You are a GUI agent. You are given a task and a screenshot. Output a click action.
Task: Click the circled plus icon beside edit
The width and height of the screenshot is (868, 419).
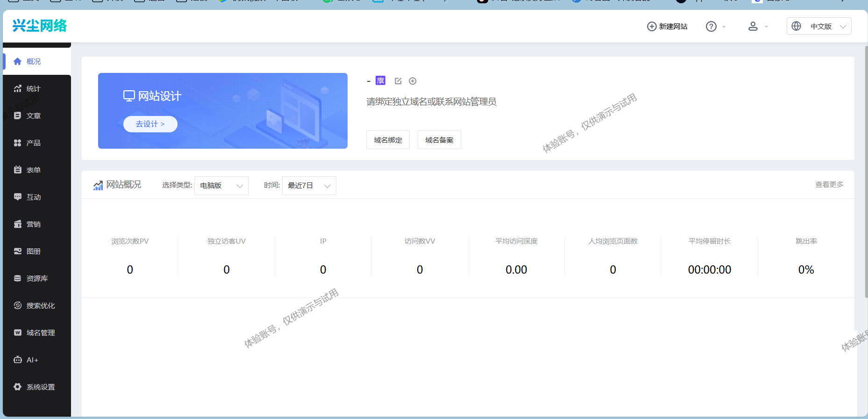pyautogui.click(x=413, y=81)
